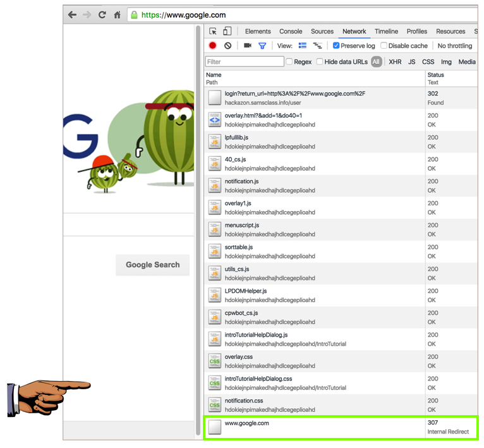Select utils_cs.js request name
The width and height of the screenshot is (484, 448).
tap(237, 269)
